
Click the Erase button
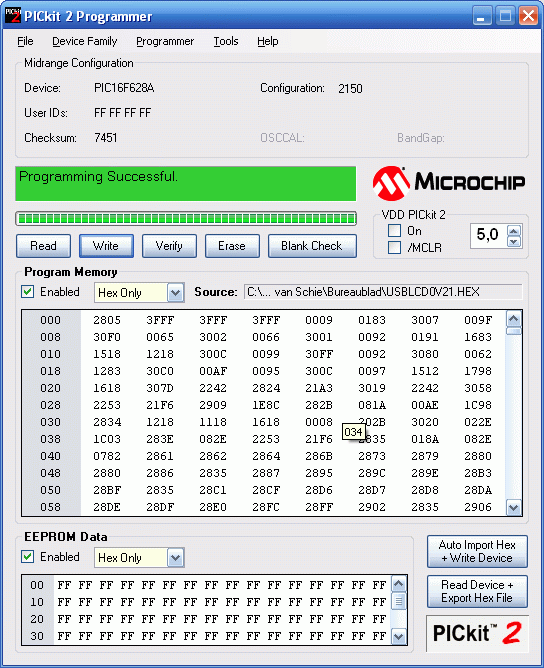pyautogui.click(x=232, y=246)
